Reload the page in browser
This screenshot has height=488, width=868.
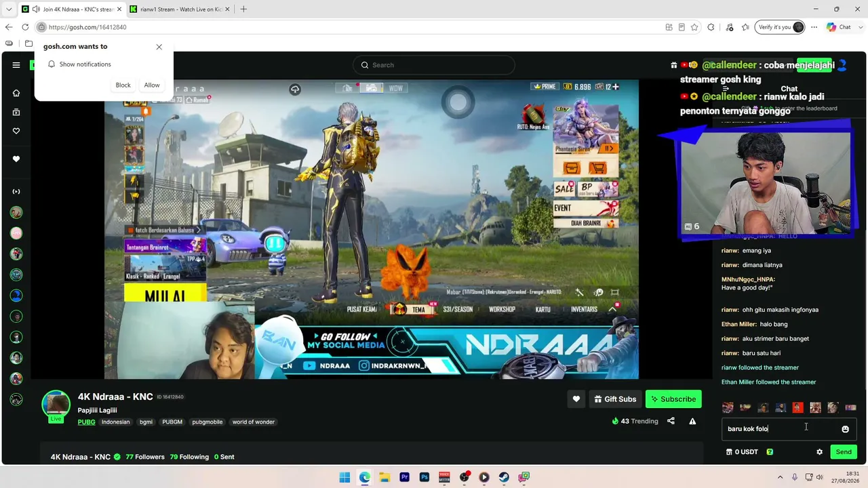25,27
